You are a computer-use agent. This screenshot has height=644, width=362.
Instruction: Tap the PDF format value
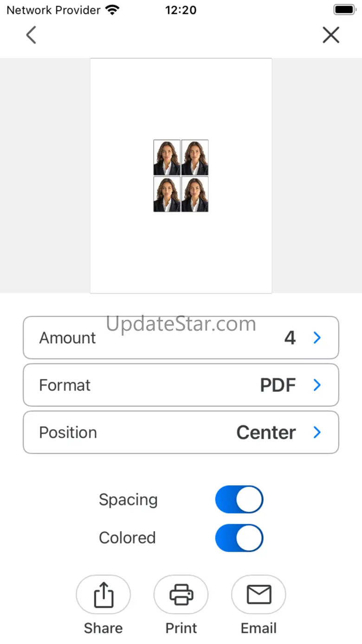pyautogui.click(x=278, y=385)
